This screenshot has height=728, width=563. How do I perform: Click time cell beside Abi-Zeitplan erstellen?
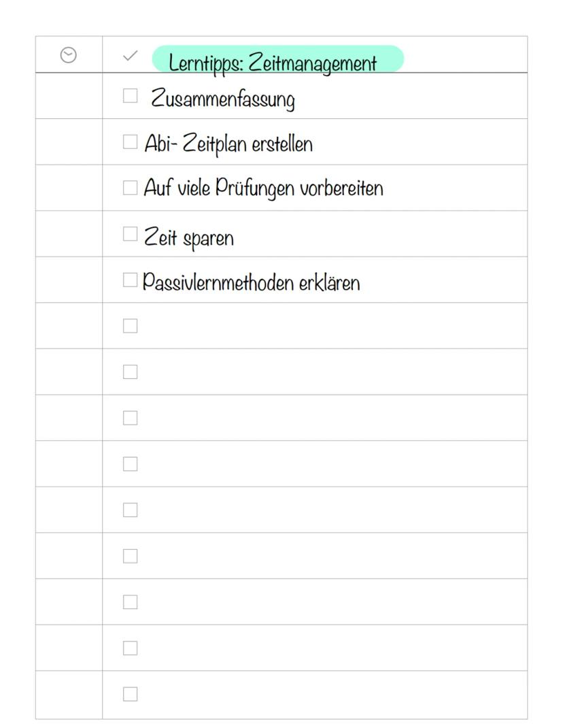pyautogui.click(x=69, y=142)
